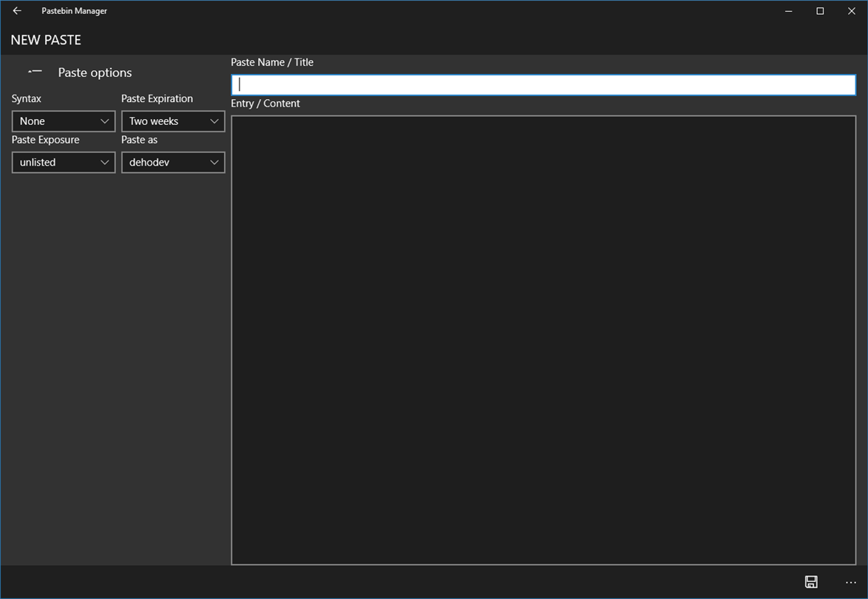Click the Paste options heading text

coord(95,72)
